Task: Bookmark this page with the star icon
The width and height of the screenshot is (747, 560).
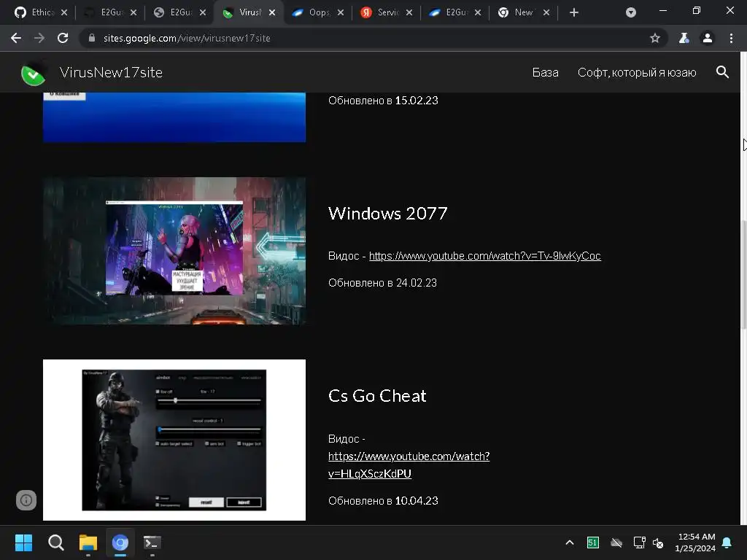Action: pyautogui.click(x=655, y=38)
